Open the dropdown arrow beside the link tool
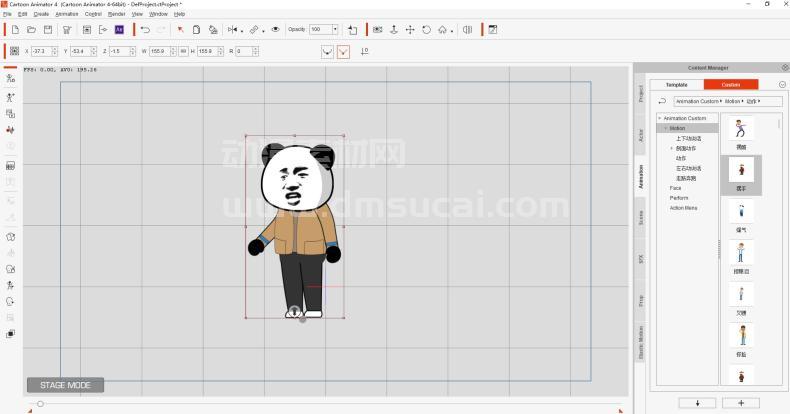This screenshot has width=790, height=414. [264, 32]
